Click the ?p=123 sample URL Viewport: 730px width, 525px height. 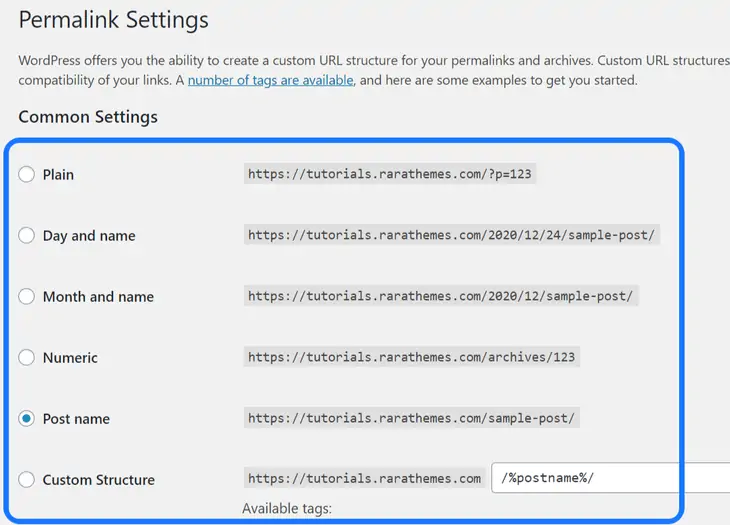[x=390, y=174]
